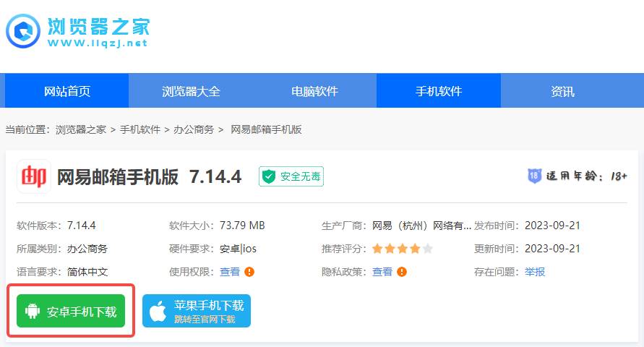Screen dimensions: 644x347
Task: Click software version value 7.14.4 in details
Action: [x=82, y=226]
